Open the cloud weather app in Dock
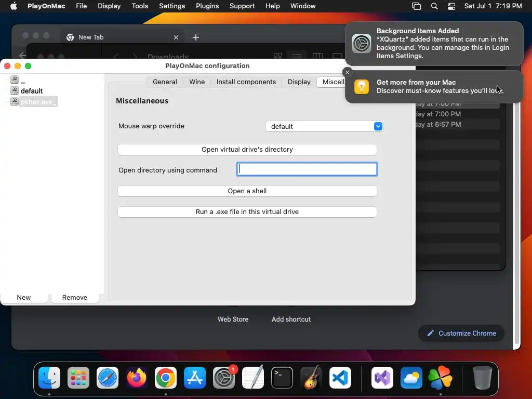The height and width of the screenshot is (399, 532). (411, 378)
